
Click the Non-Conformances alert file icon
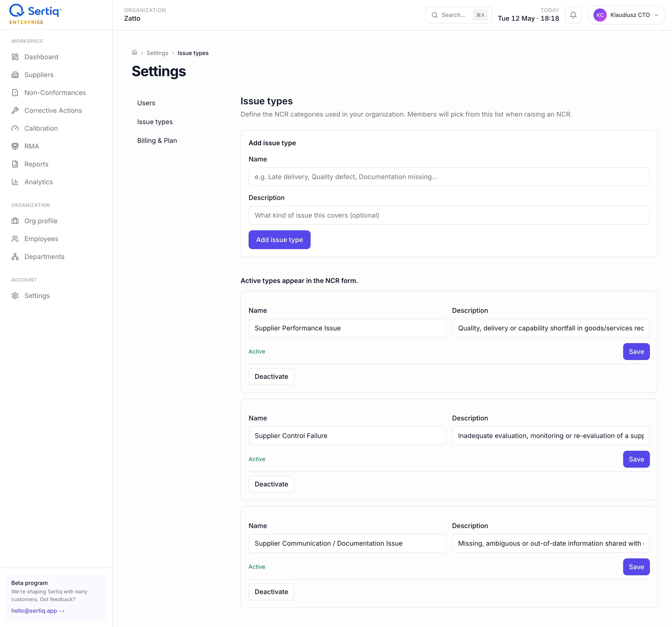point(15,93)
